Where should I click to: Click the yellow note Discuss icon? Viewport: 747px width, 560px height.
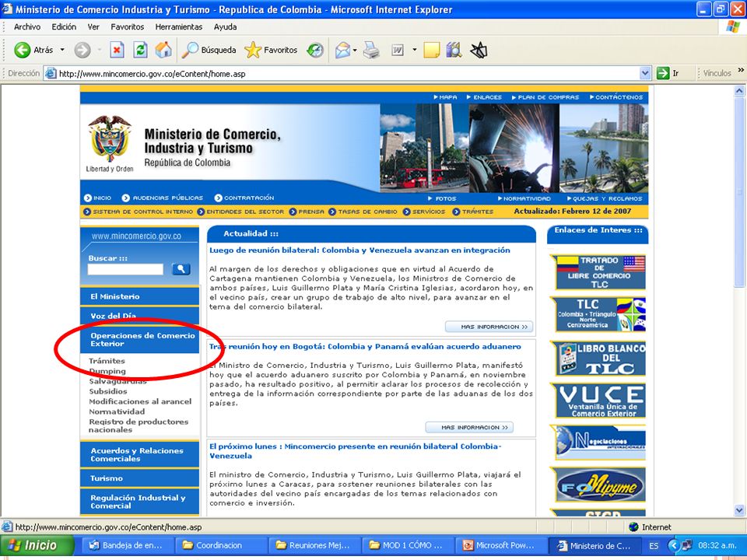[432, 50]
